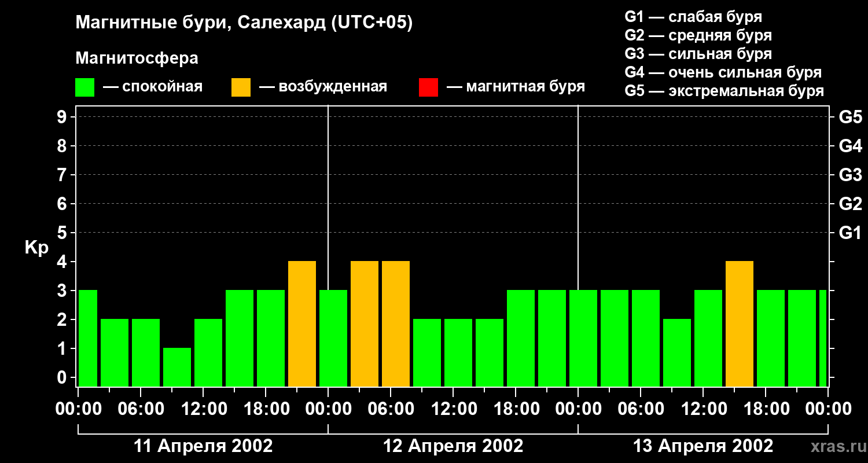Click the 'G2 — средняя буря' line
868x463 pixels.
(x=698, y=35)
